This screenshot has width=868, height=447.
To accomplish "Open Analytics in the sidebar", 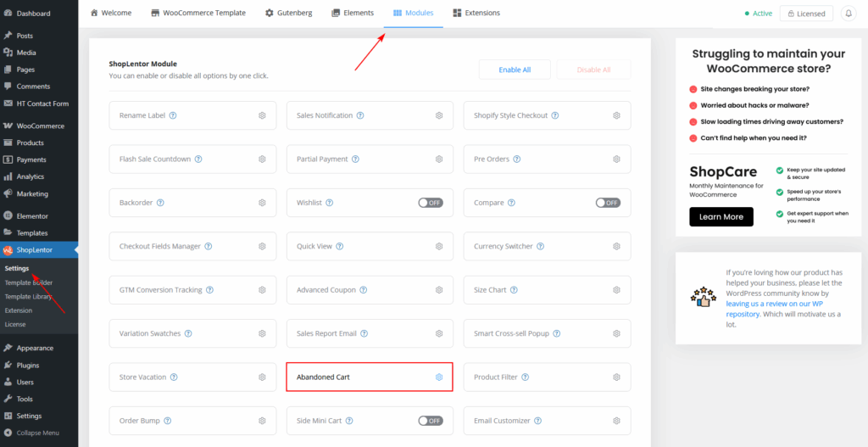I will pos(39,176).
